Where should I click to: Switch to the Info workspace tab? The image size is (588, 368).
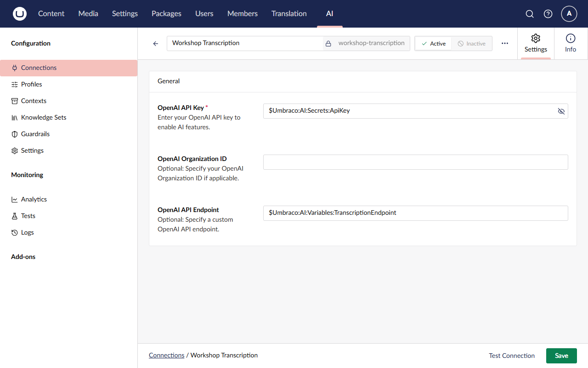click(571, 44)
